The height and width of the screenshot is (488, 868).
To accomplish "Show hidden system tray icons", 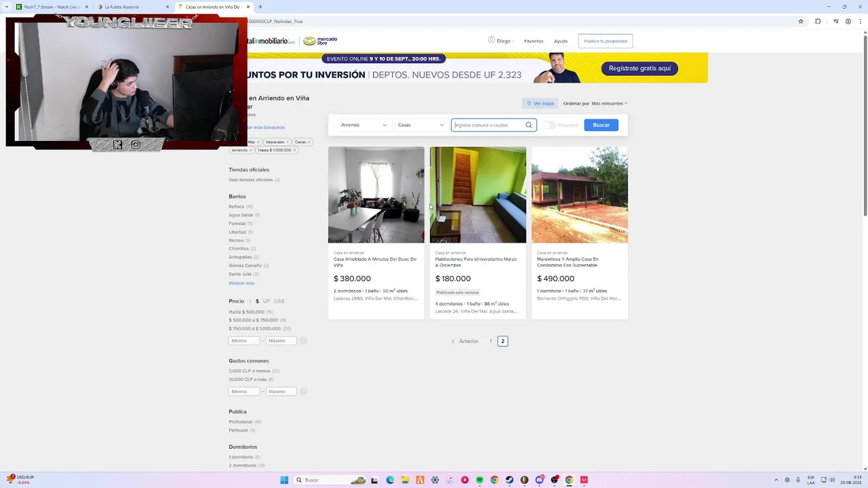I will click(778, 480).
